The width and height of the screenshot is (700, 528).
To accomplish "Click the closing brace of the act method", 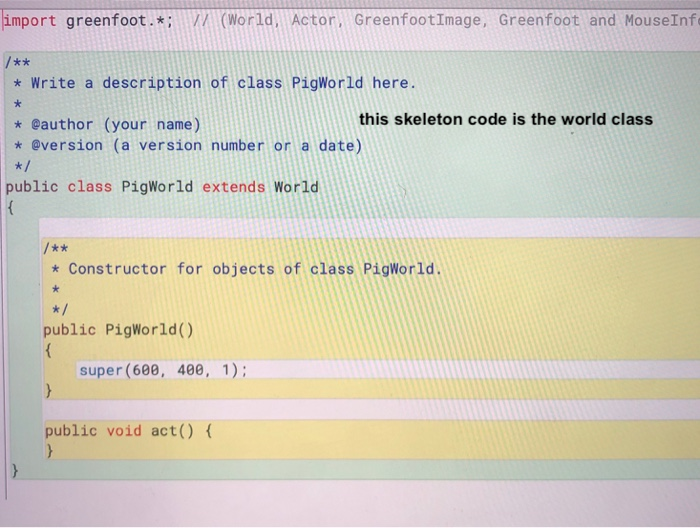I will point(50,450).
